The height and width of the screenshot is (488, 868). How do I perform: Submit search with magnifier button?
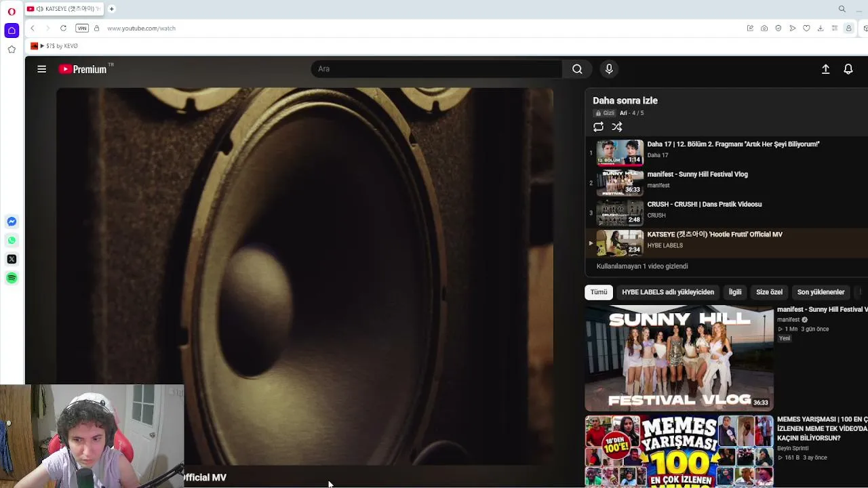point(577,69)
